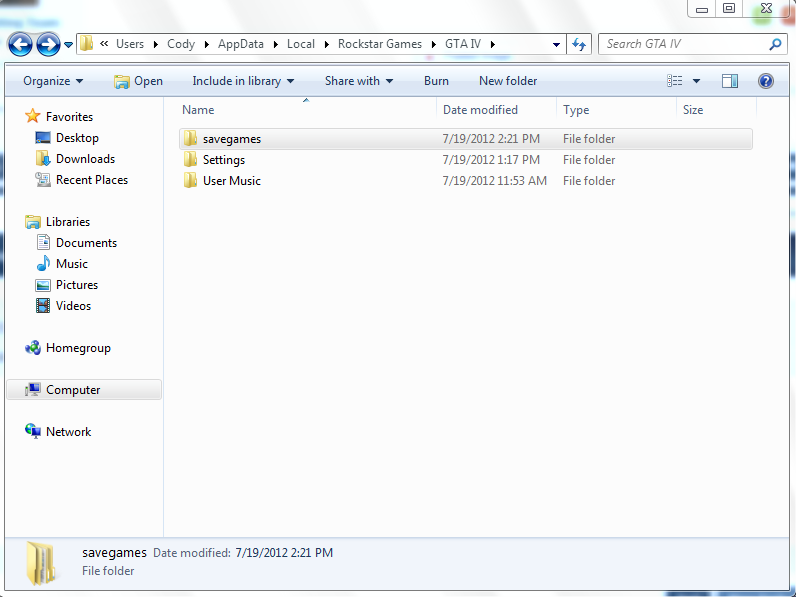Minimize the Explorer window

pos(702,9)
